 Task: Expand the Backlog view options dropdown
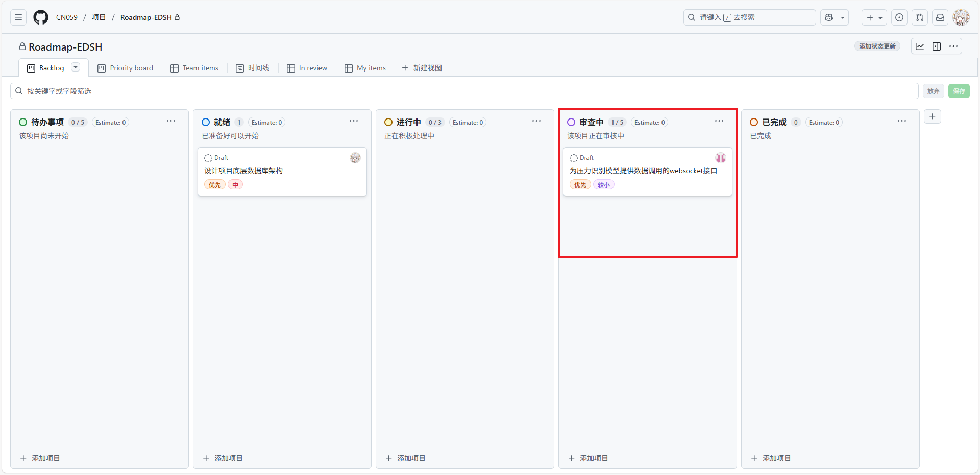[x=76, y=67]
